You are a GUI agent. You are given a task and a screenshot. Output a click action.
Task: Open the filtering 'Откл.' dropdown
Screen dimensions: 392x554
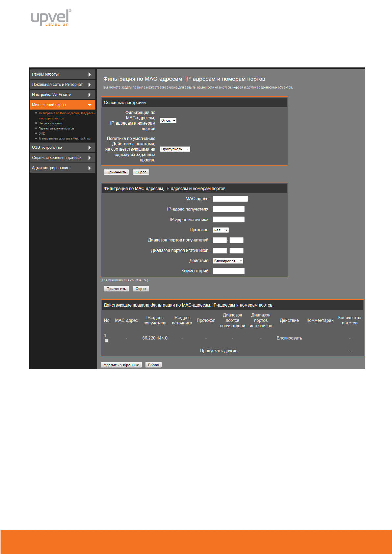(168, 121)
